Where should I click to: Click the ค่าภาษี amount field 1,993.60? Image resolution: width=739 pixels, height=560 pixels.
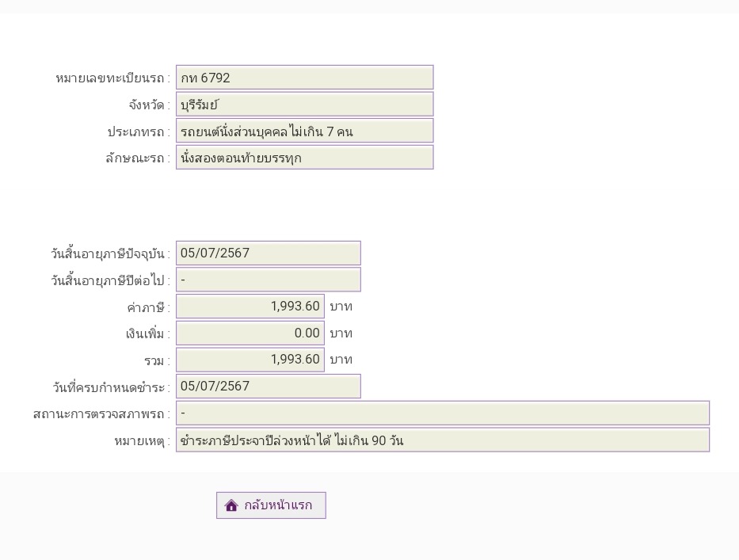tap(250, 307)
